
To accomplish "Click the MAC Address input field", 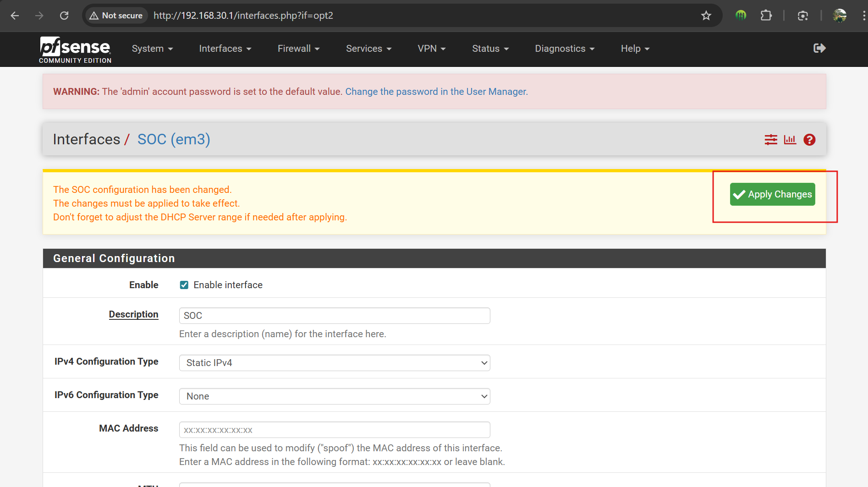I will (335, 430).
